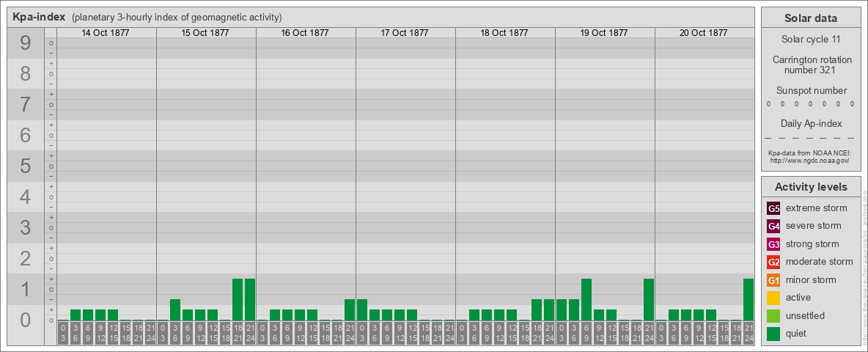Click the 16 Oct 9-12 hour green bar
The height and width of the screenshot is (352, 868).
click(300, 315)
